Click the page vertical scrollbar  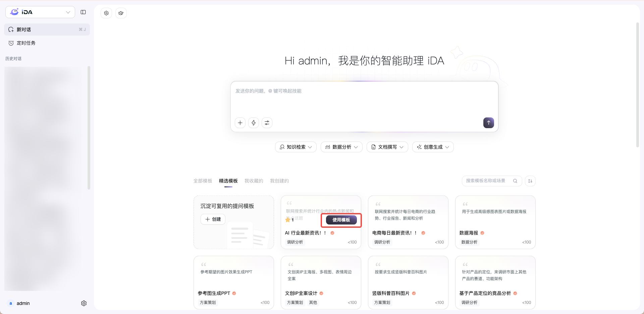[x=638, y=85]
